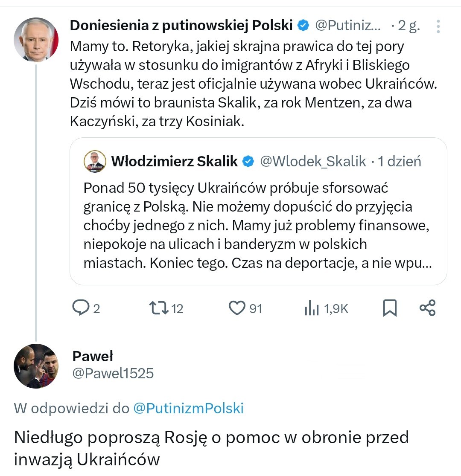Click the Włodzimierz Skalik display name
The height and width of the screenshot is (476, 461).
pyautogui.click(x=174, y=161)
